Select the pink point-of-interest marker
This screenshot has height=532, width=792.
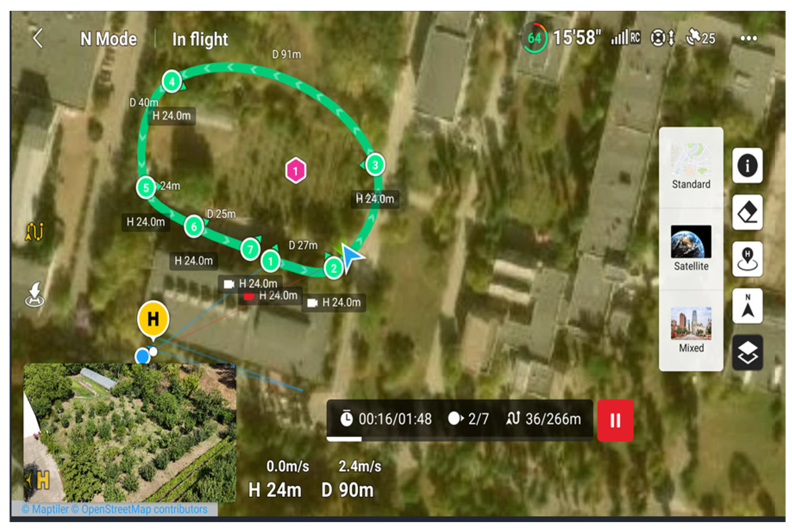click(x=295, y=171)
